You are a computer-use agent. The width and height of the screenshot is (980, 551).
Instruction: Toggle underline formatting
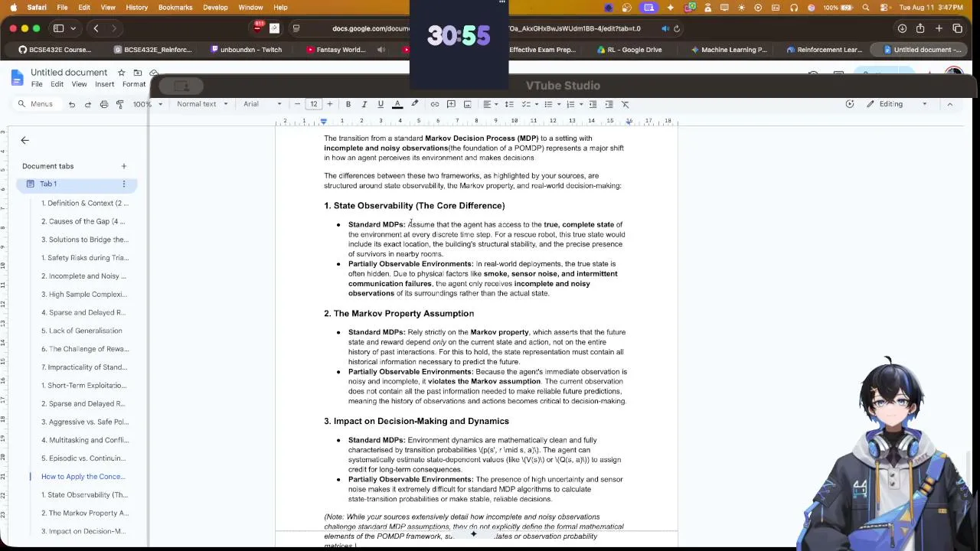[x=381, y=104]
